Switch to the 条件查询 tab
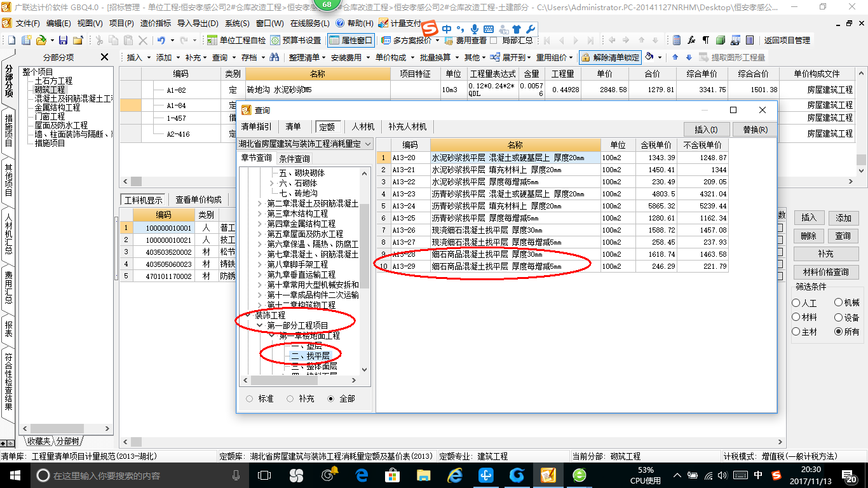Screen dimensions: 868x488 (x=295, y=159)
